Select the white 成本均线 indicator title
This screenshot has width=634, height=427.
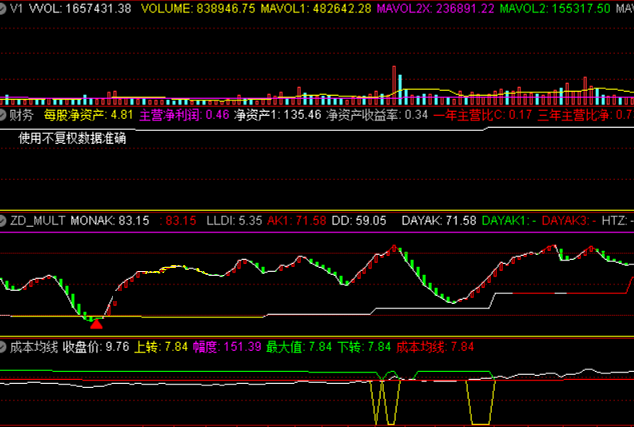pos(34,347)
